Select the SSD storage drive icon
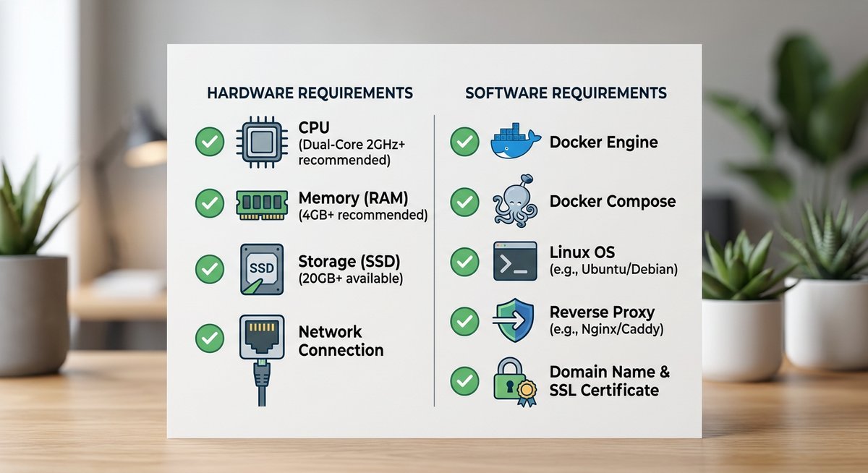This screenshot has width=868, height=473. click(x=262, y=268)
